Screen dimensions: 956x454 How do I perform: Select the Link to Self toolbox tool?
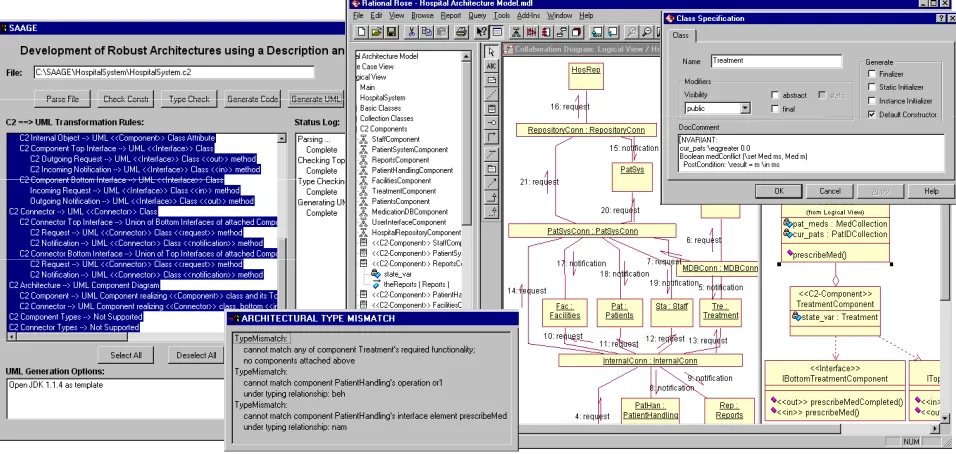(491, 137)
